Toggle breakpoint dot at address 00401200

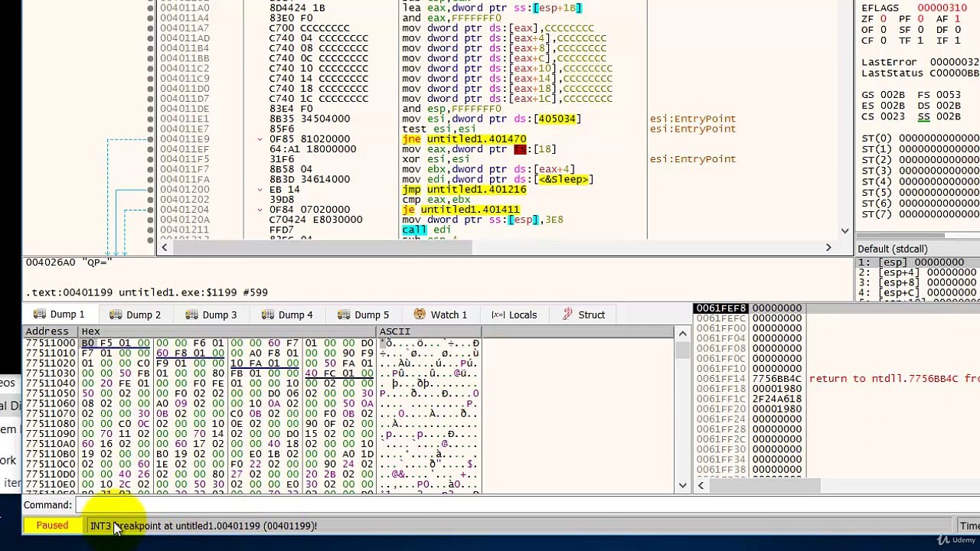click(x=150, y=189)
